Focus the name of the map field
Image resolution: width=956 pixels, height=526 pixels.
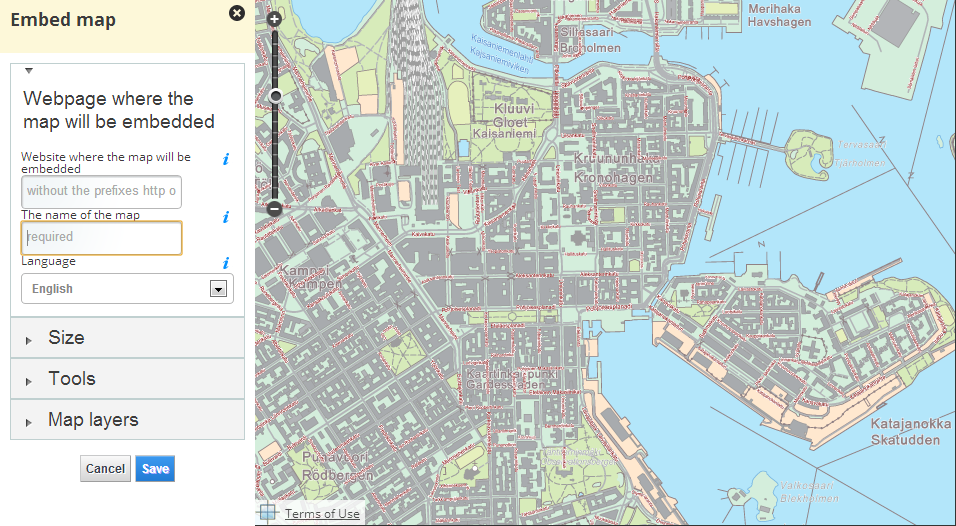click(x=101, y=238)
